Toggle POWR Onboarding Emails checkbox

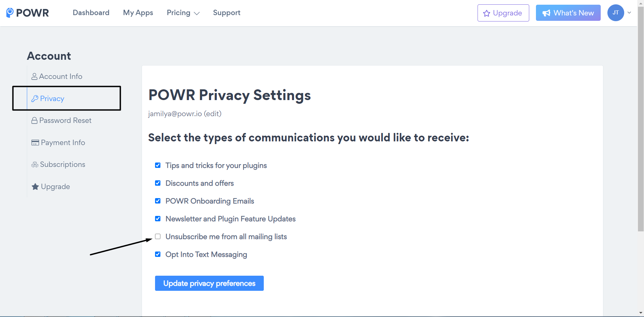click(158, 201)
